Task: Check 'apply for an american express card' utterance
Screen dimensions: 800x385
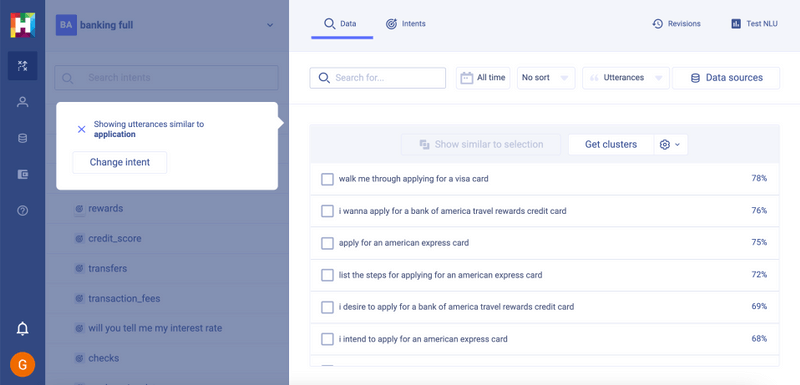Action: [x=327, y=243]
